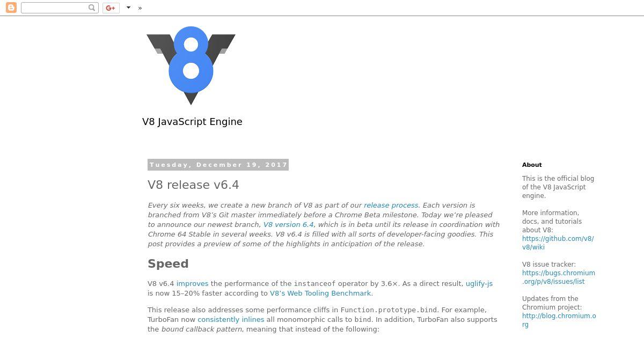Viewport: 644px width, 338px height.
Task: Expand the navbar double-chevron
Action: click(x=140, y=8)
